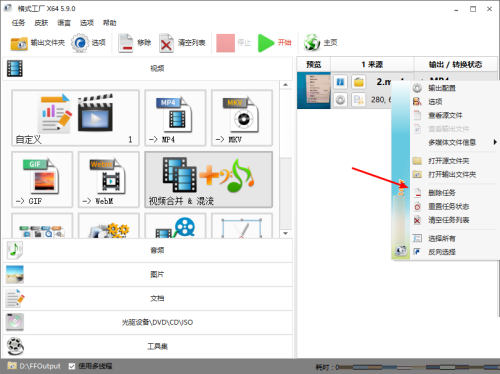Collapse the 视频 section header
500x374 pixels.
pyautogui.click(x=148, y=68)
